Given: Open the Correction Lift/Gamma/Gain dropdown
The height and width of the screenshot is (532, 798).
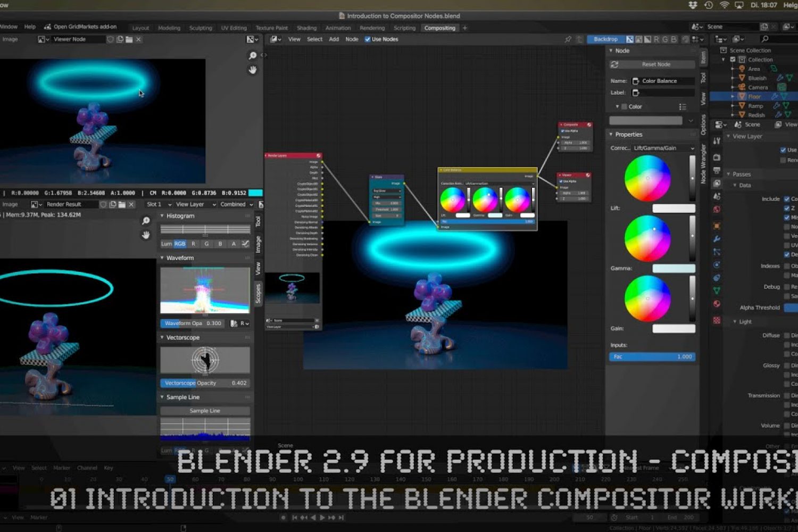Looking at the screenshot, I should [x=663, y=148].
